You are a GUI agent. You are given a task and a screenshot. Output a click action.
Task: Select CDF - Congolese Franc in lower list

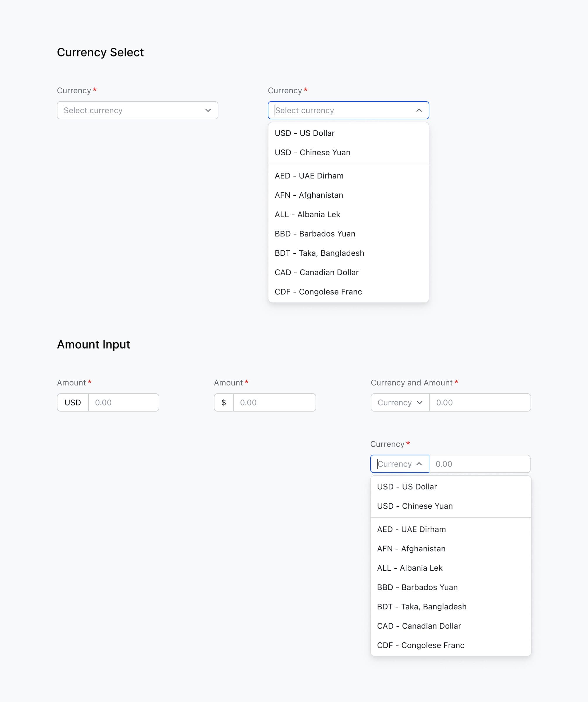(420, 646)
